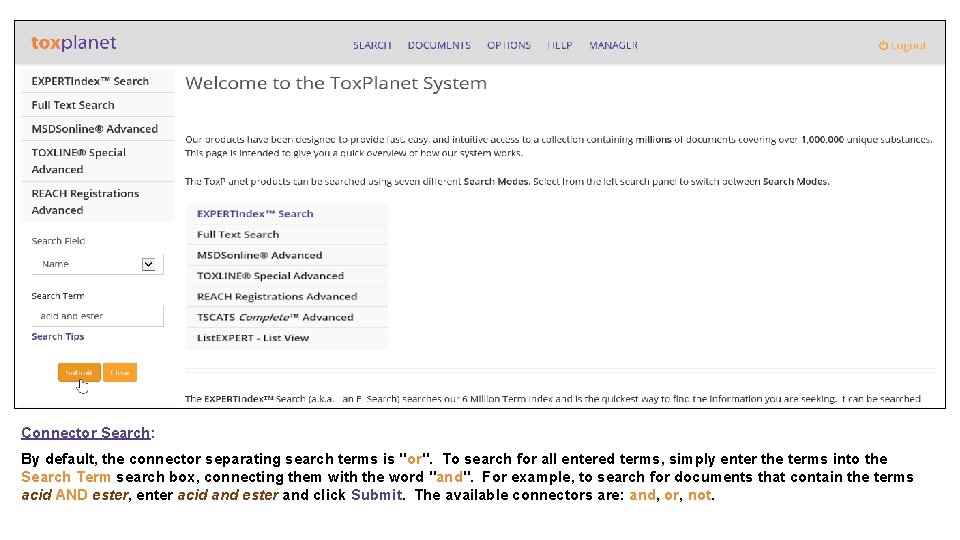Open the Search Tips link
Image resolution: width=960 pixels, height=540 pixels.
[58, 337]
